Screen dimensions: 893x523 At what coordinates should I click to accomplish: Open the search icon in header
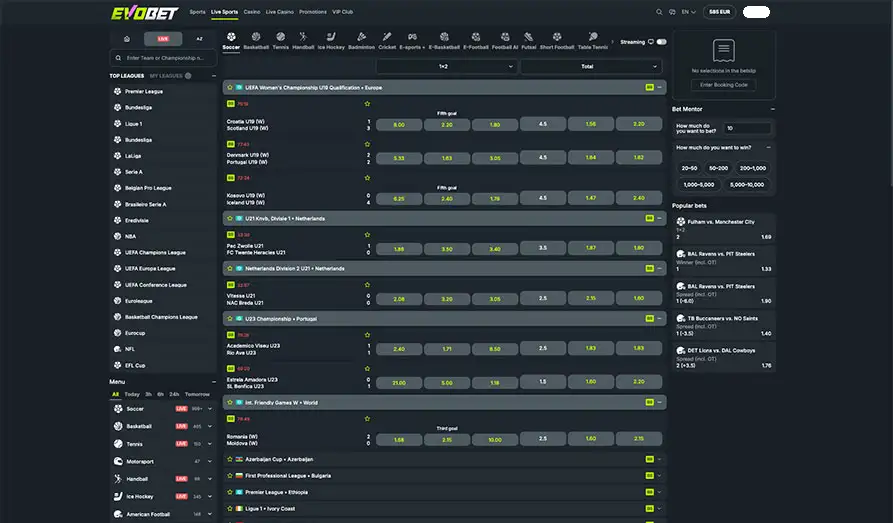point(659,12)
